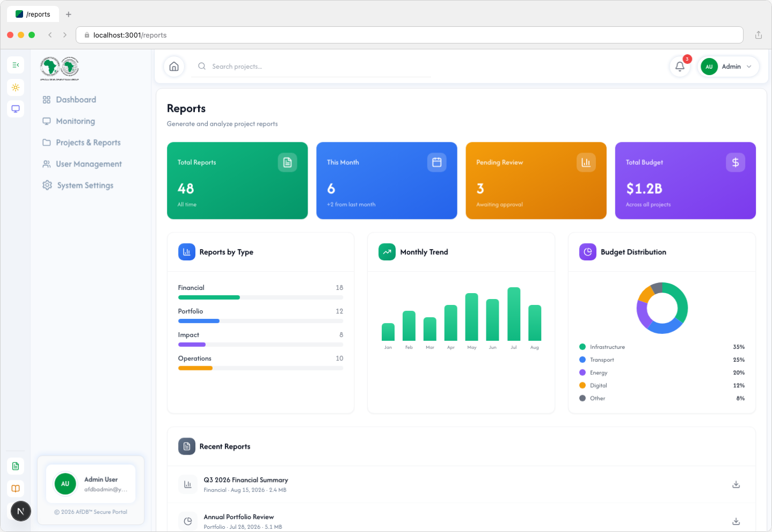The width and height of the screenshot is (772, 532).
Task: Click the Infrastructure legend entry
Action: click(x=662, y=347)
